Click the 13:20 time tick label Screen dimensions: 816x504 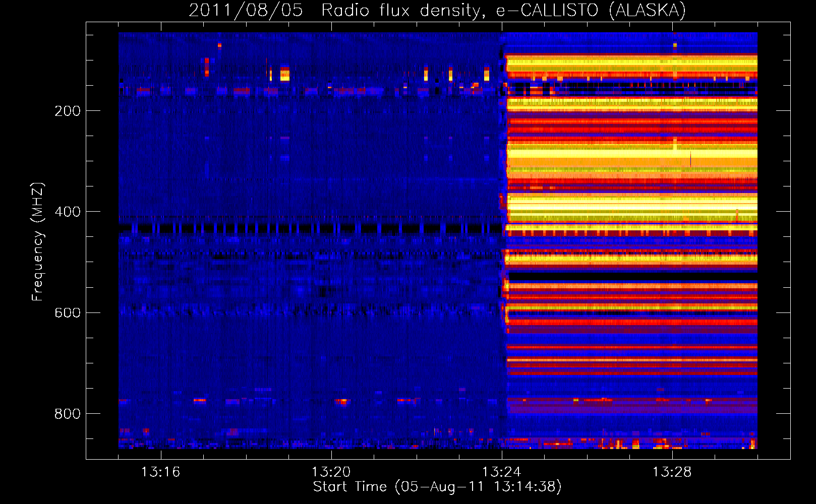click(331, 472)
